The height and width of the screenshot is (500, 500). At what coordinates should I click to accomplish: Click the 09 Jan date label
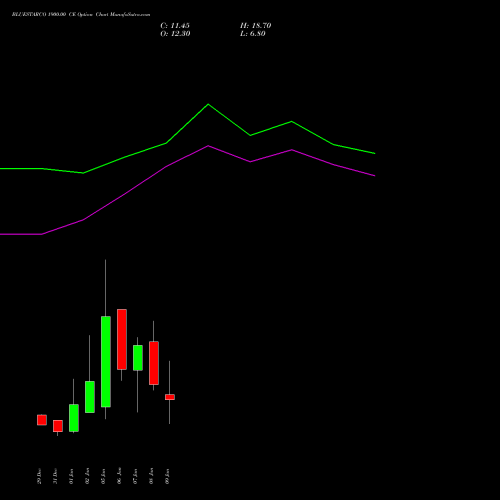click(167, 476)
